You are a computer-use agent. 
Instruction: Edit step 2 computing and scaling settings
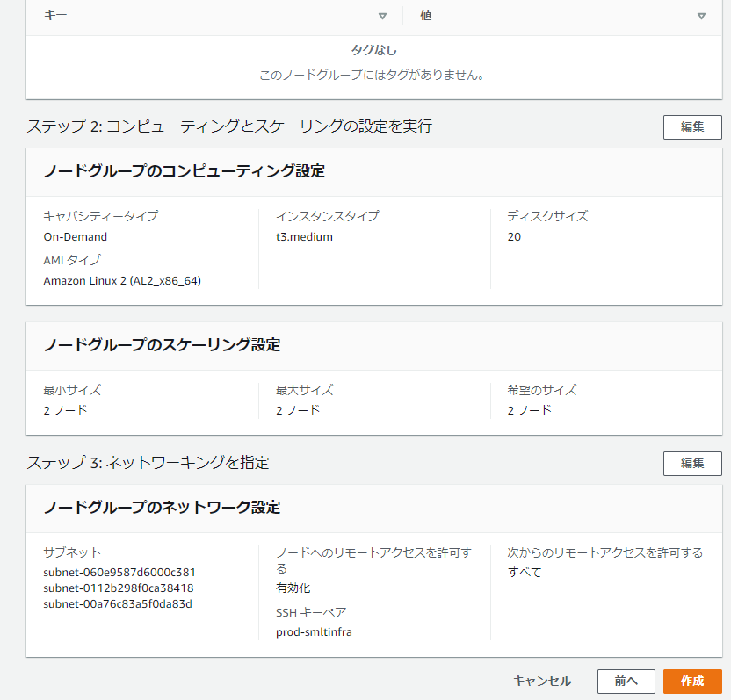tap(692, 126)
